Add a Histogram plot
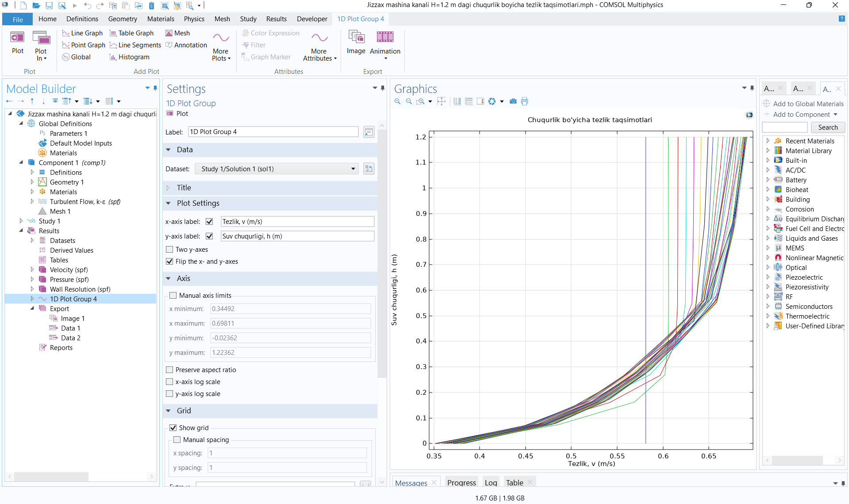The height and width of the screenshot is (504, 849). tap(129, 57)
